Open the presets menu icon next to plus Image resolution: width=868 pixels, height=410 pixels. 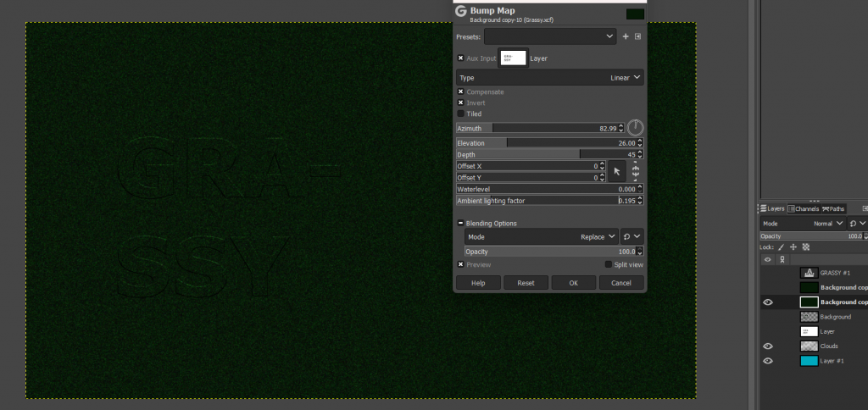[x=637, y=36]
